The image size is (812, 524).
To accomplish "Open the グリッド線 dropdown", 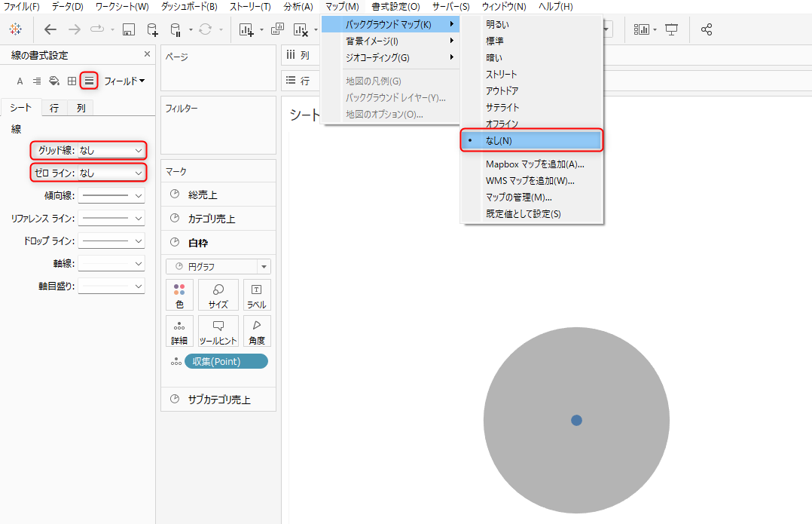I will 111,151.
